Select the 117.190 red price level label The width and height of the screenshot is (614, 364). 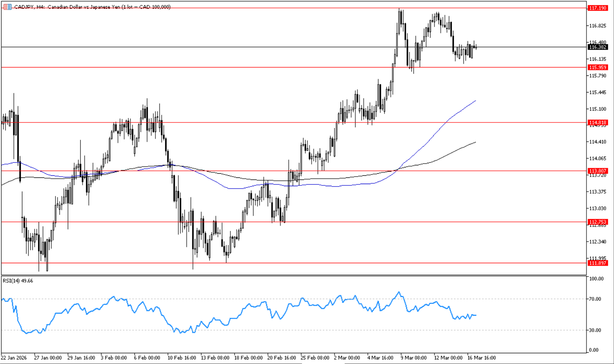click(x=597, y=8)
